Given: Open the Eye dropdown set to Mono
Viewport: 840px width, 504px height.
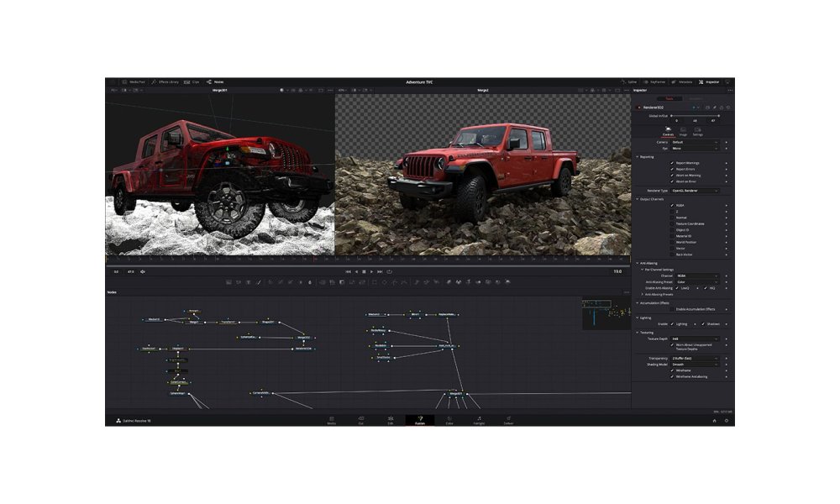Looking at the screenshot, I should pos(693,149).
